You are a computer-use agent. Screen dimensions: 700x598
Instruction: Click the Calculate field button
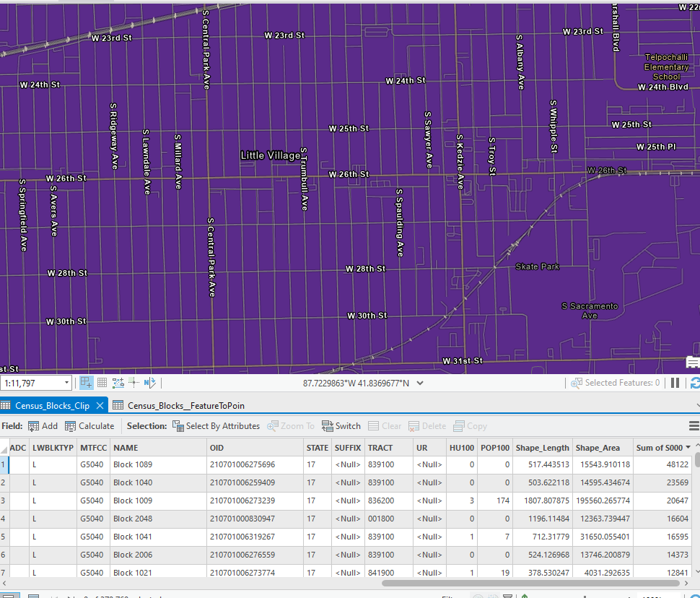89,425
